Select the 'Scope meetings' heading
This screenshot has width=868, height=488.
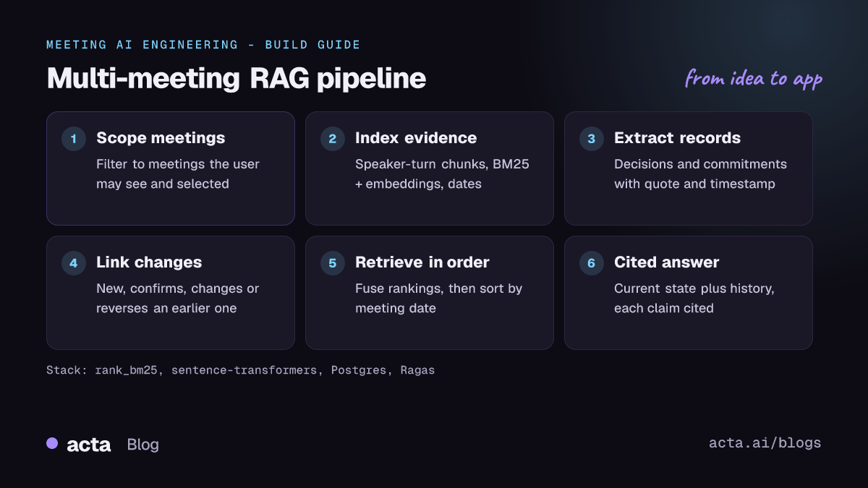[x=161, y=138]
